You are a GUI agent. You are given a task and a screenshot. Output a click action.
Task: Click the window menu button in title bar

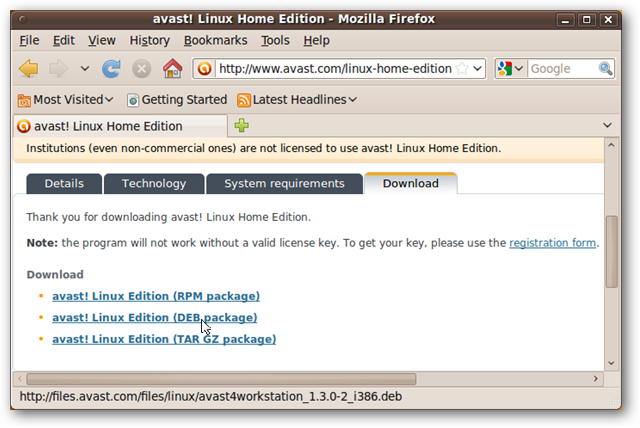click(23, 19)
